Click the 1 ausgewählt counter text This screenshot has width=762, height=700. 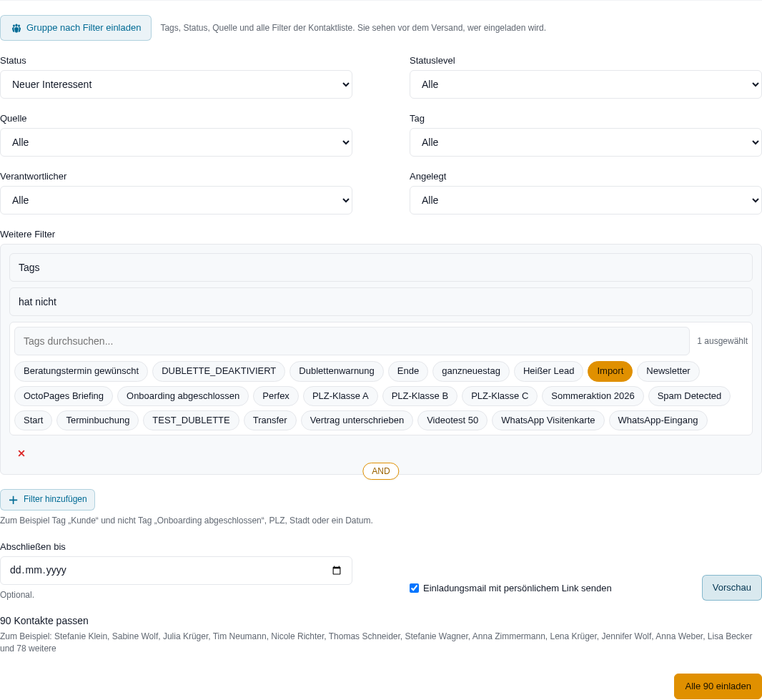[x=722, y=341]
